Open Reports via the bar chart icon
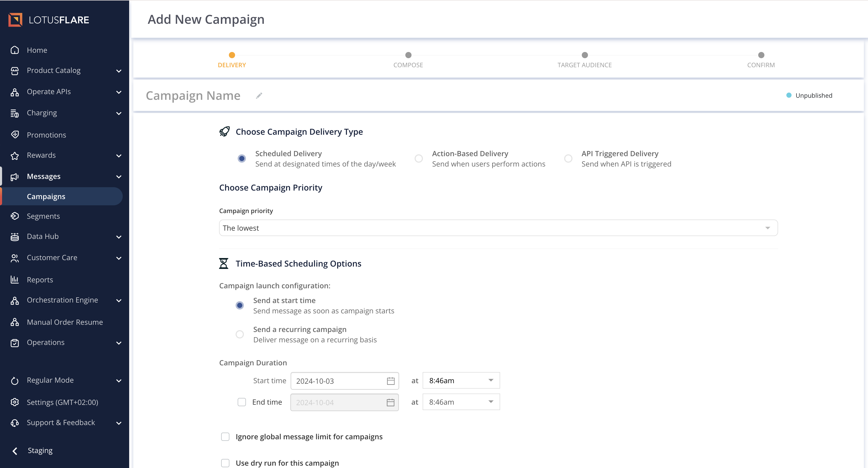This screenshot has width=868, height=468. pos(15,280)
